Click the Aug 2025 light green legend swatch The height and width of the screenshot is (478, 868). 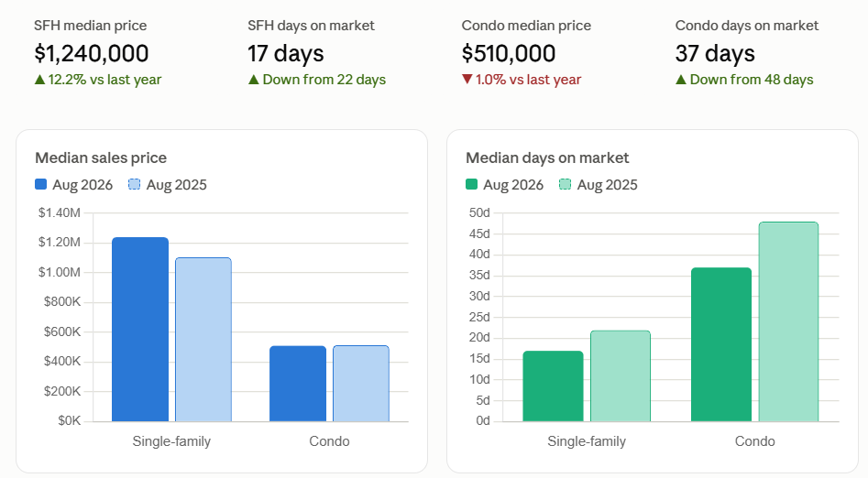(x=565, y=184)
